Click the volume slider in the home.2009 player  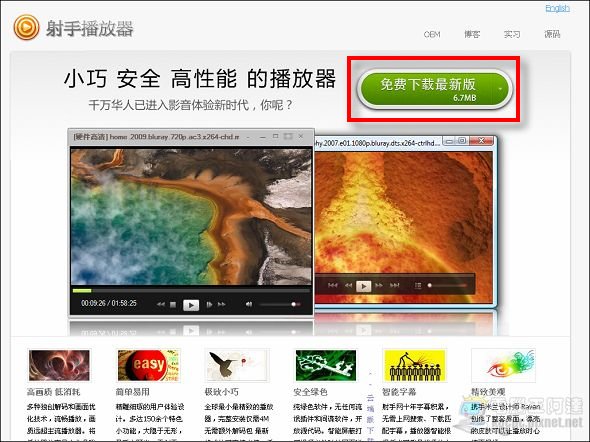tap(280, 304)
